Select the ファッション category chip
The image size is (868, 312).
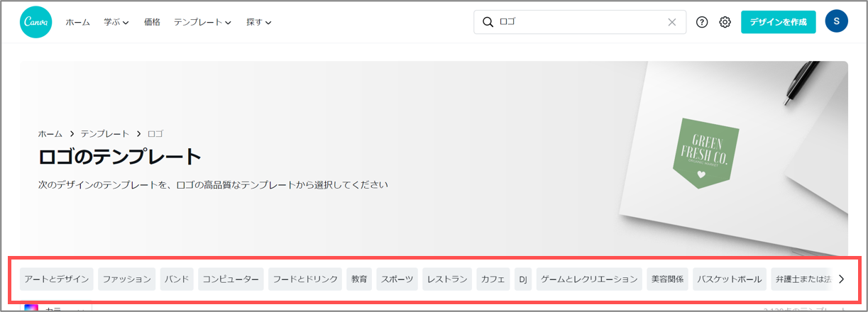click(127, 279)
